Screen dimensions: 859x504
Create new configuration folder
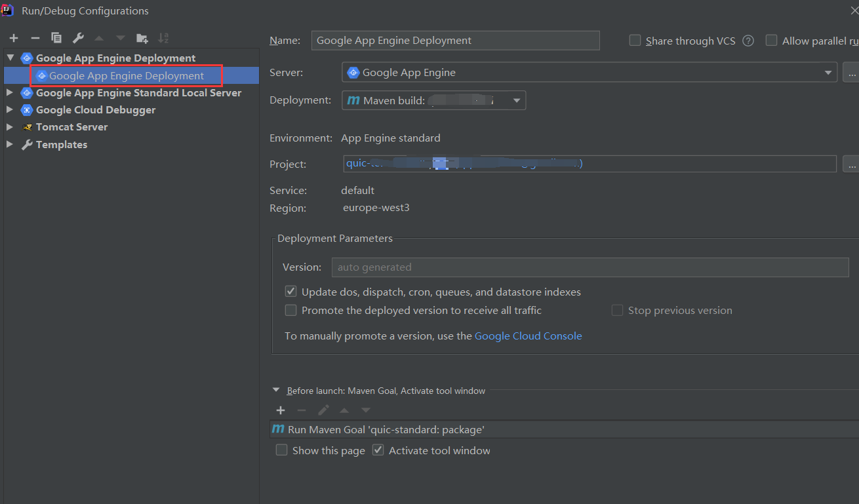coord(142,38)
